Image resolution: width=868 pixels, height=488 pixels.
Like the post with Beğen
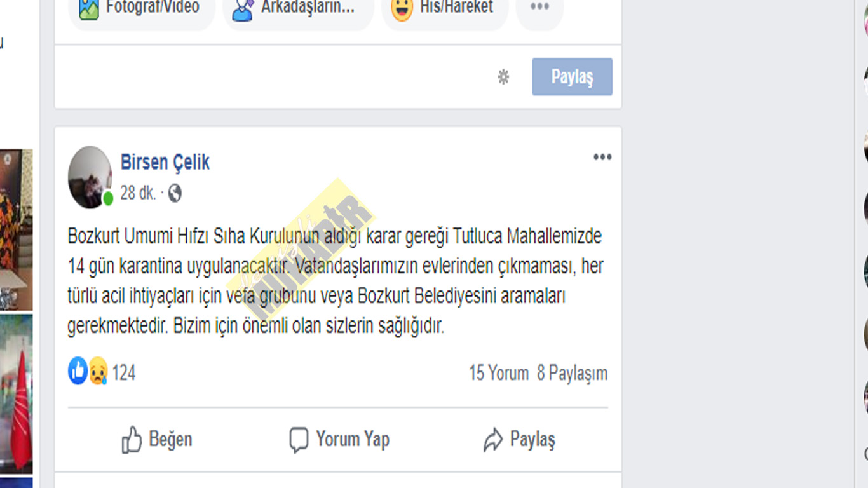coord(157,439)
